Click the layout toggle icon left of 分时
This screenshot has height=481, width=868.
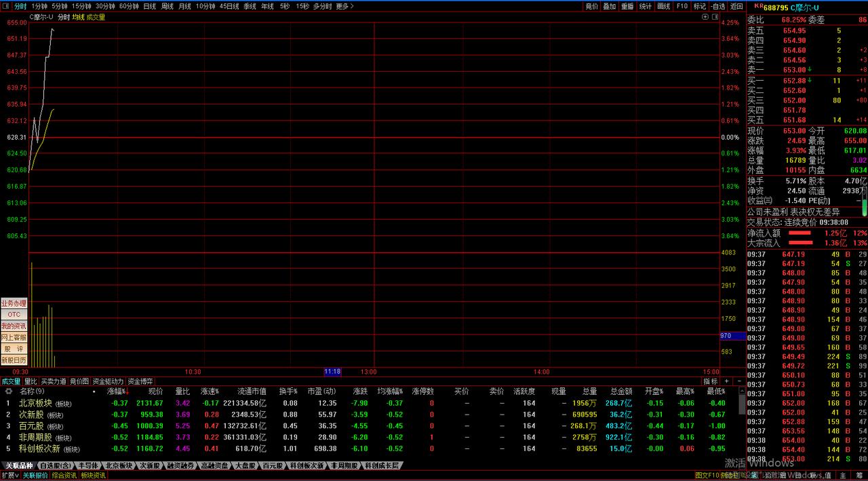[x=5, y=6]
